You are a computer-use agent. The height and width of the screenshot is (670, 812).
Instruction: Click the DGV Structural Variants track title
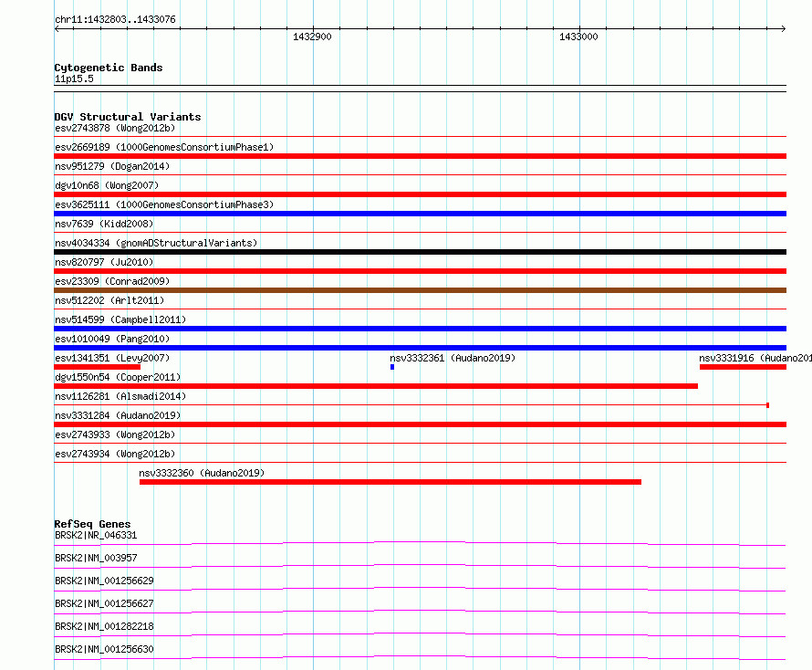click(x=128, y=117)
